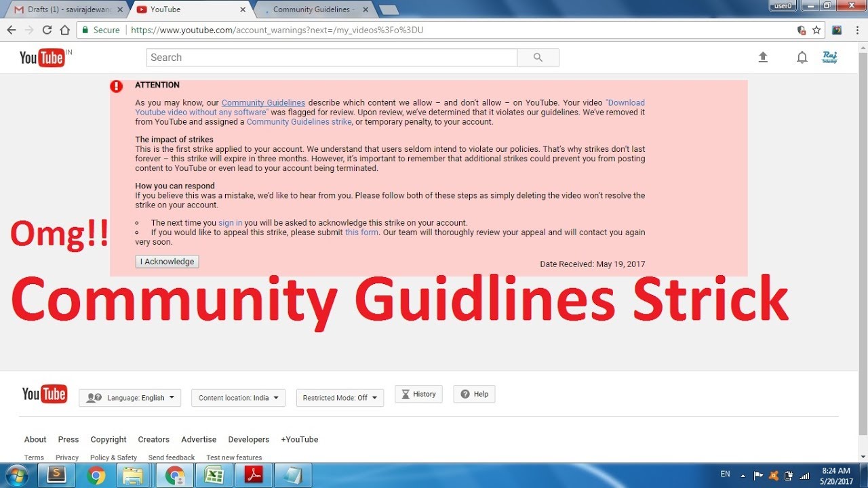Open the Community Guidelines link
868x488 pixels.
point(263,103)
